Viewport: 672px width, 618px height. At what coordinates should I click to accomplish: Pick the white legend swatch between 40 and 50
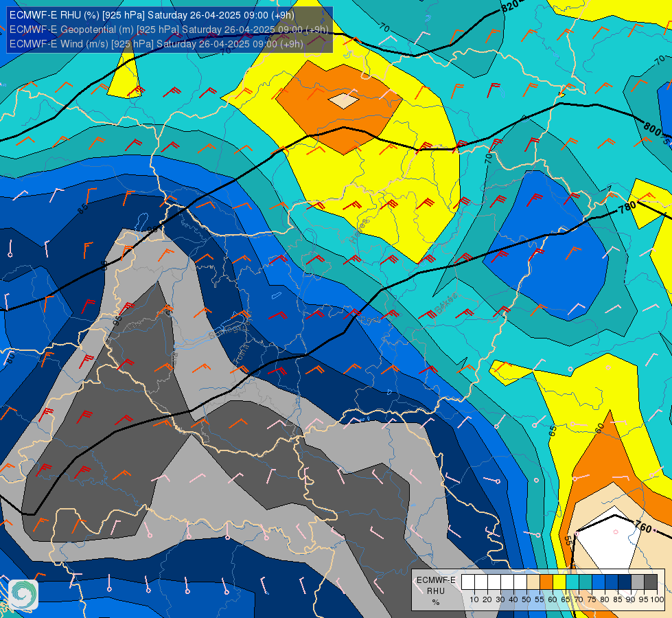520,582
